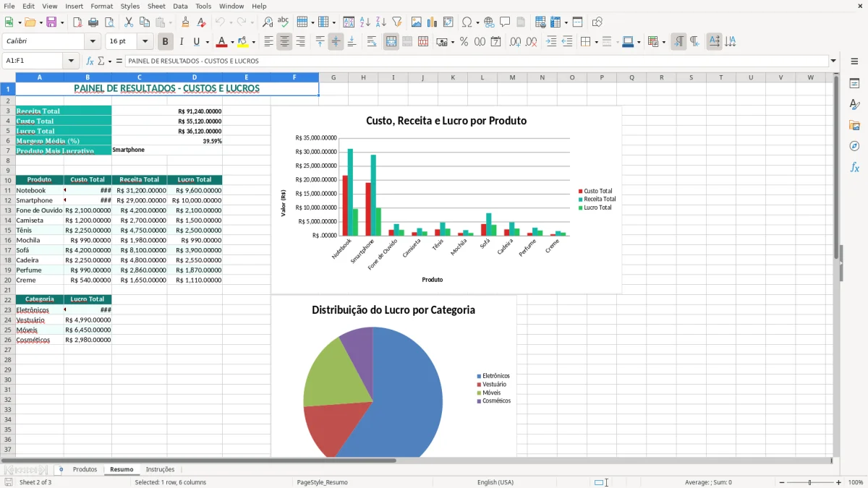Click the Insert Image icon
868x488 pixels.
coord(417,22)
